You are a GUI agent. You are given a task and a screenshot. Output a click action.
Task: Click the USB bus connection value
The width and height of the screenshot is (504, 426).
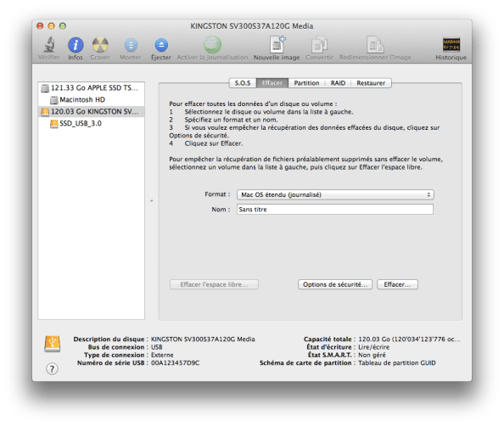(157, 347)
